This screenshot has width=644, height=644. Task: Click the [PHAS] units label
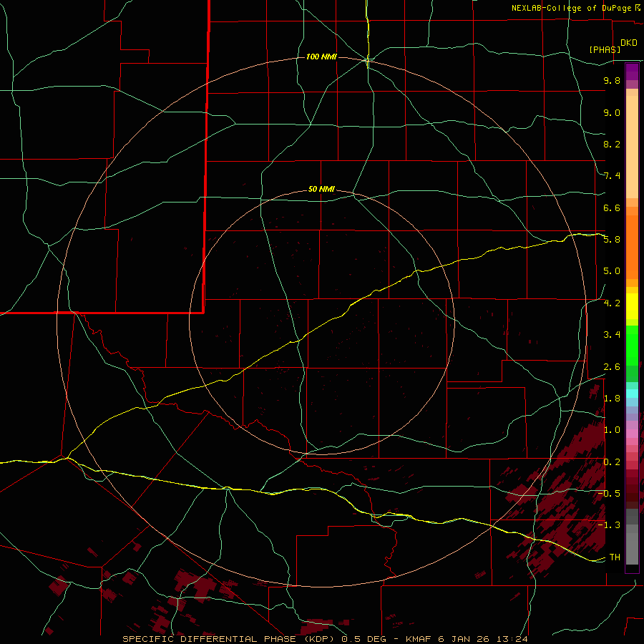[x=605, y=49]
